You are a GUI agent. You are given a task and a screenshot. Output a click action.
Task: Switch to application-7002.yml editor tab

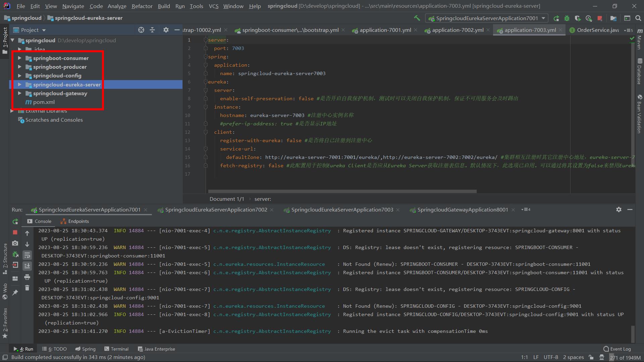click(x=458, y=30)
